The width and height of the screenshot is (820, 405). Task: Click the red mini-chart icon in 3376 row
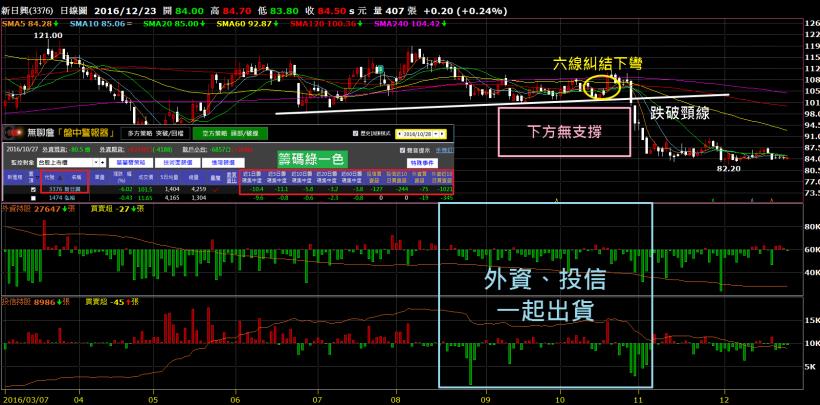pos(215,190)
